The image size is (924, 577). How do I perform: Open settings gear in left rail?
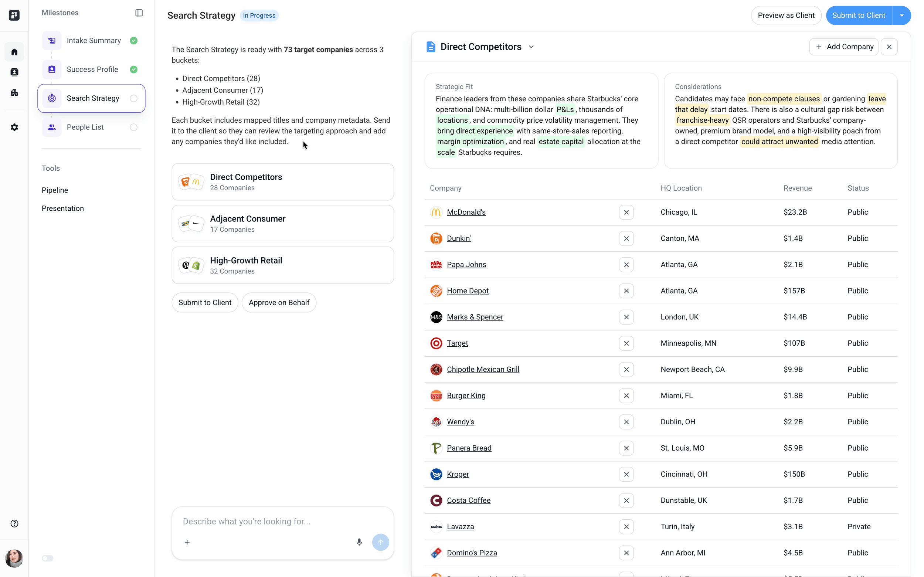point(14,128)
